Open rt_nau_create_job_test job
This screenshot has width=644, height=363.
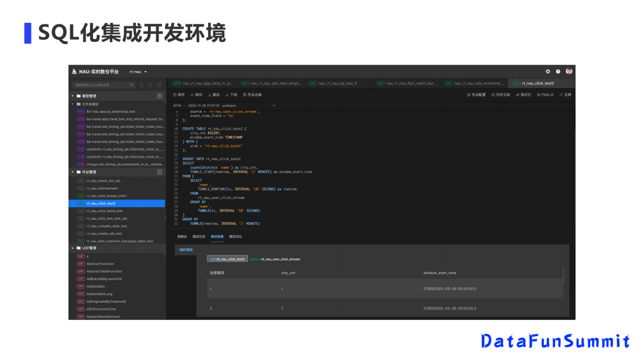(x=104, y=233)
